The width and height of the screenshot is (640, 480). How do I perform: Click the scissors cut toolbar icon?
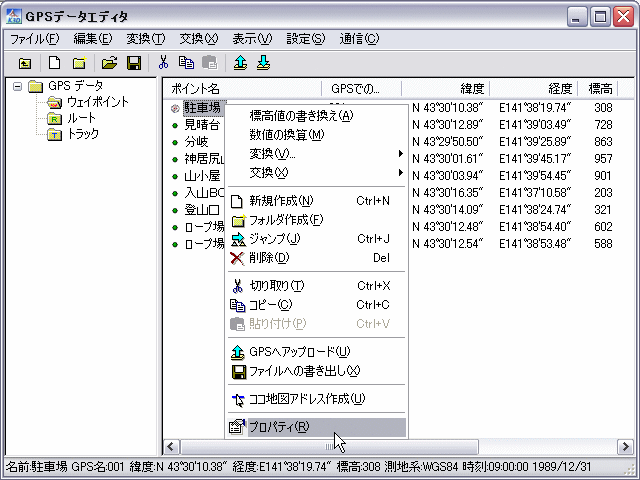pyautogui.click(x=163, y=62)
